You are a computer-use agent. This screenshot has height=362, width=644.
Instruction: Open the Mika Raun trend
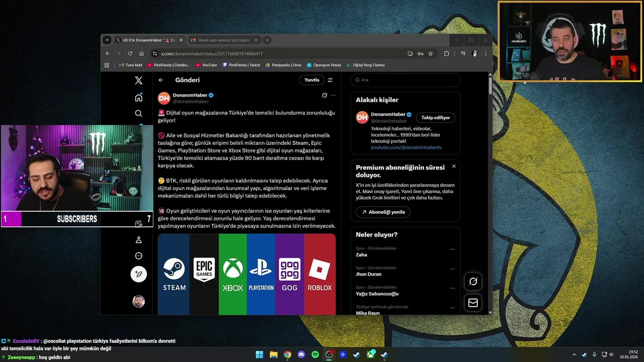click(x=367, y=313)
